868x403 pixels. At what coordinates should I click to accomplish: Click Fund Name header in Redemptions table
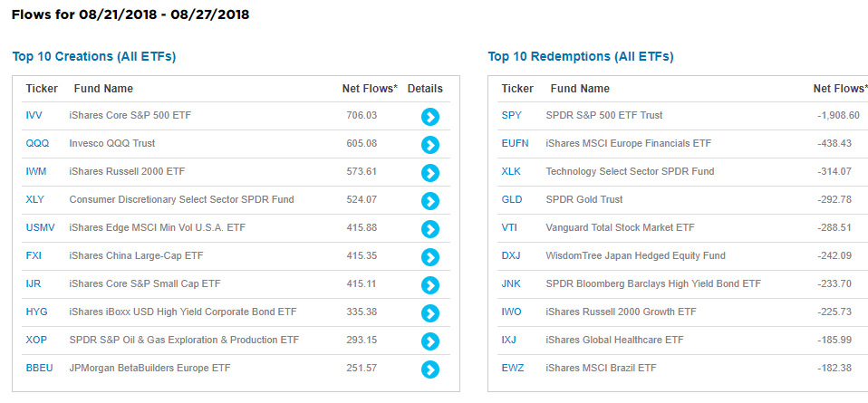coord(580,89)
